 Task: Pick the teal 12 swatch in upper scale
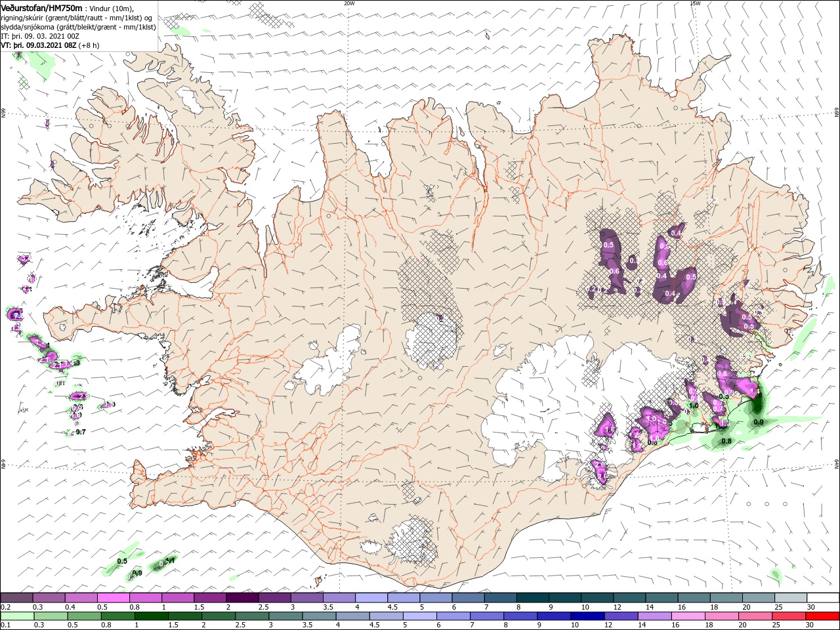(629, 598)
